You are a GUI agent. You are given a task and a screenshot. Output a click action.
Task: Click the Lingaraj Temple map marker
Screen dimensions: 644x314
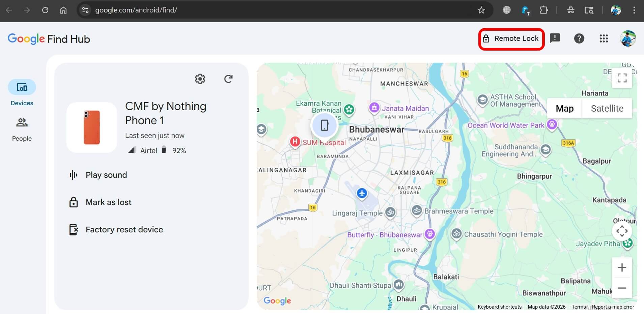tap(390, 212)
